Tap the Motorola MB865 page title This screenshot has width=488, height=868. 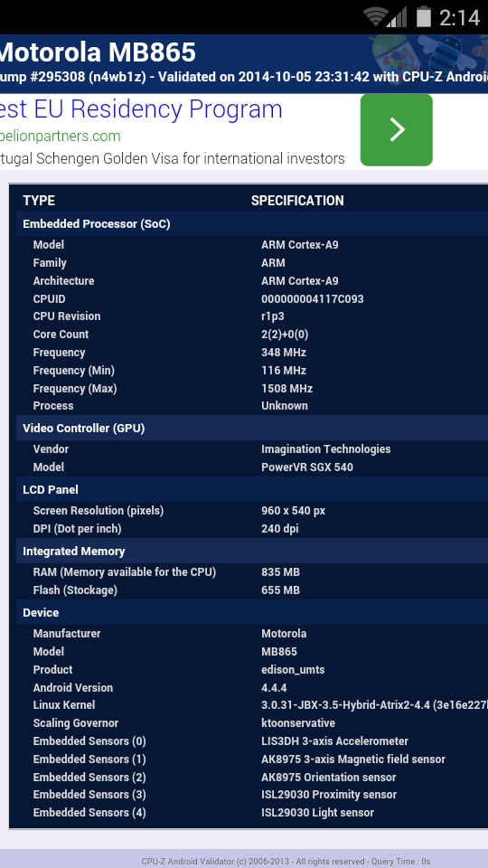click(98, 52)
